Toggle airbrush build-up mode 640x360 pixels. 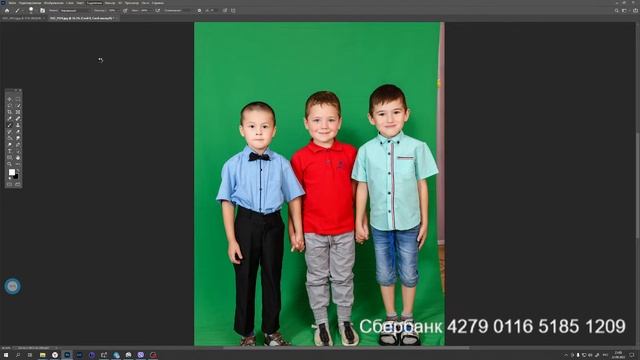tap(158, 10)
